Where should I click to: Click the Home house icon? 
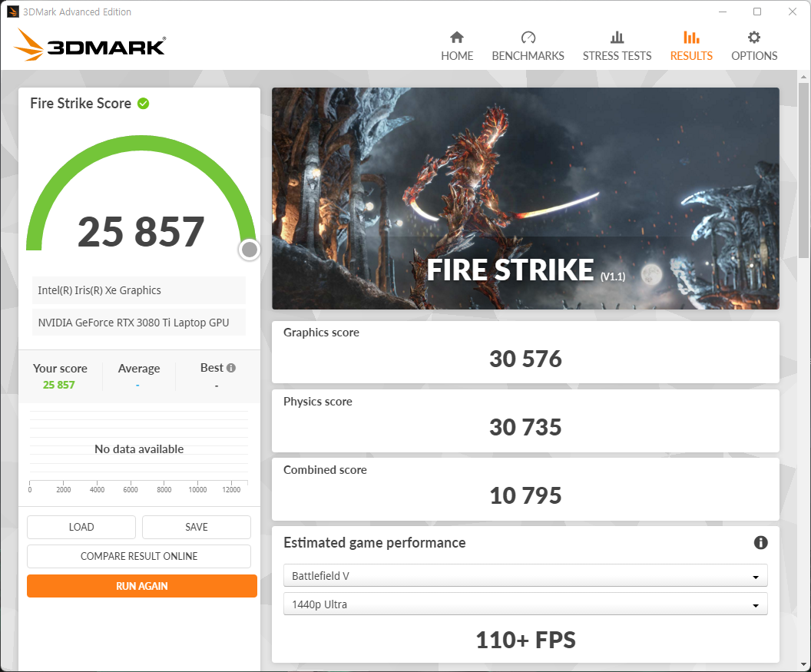point(457,38)
